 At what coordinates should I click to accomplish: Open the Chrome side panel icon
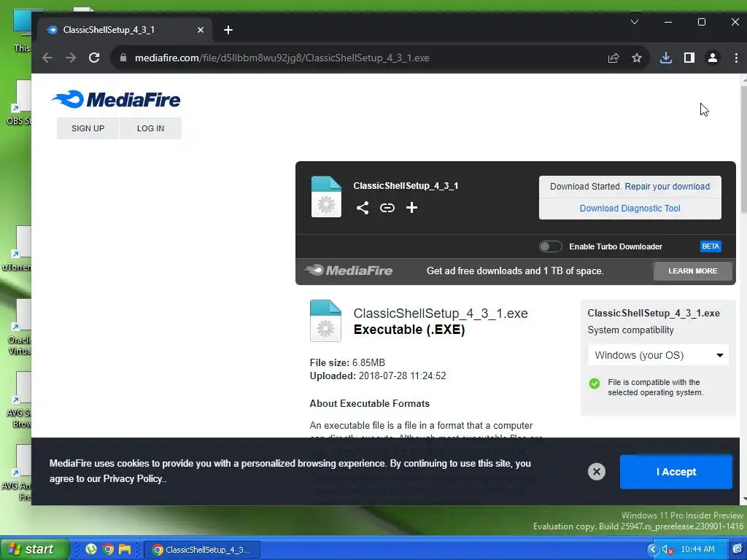pos(689,58)
